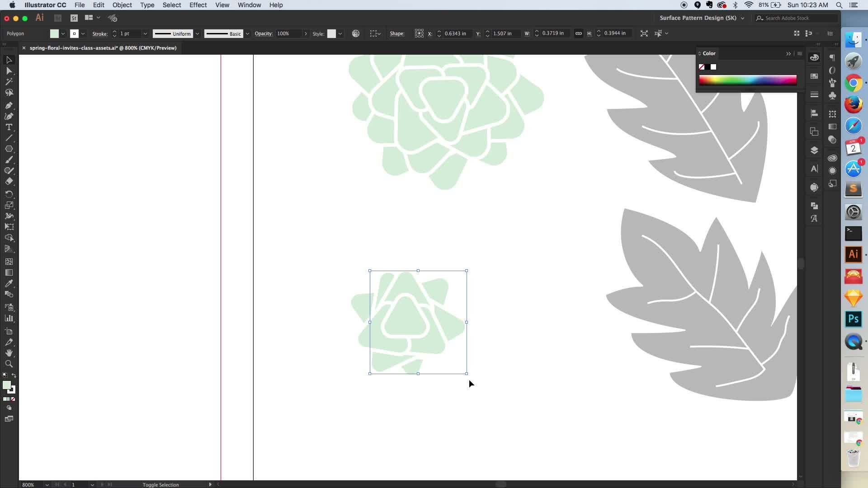Activate the Eraser tool

[x=9, y=182]
